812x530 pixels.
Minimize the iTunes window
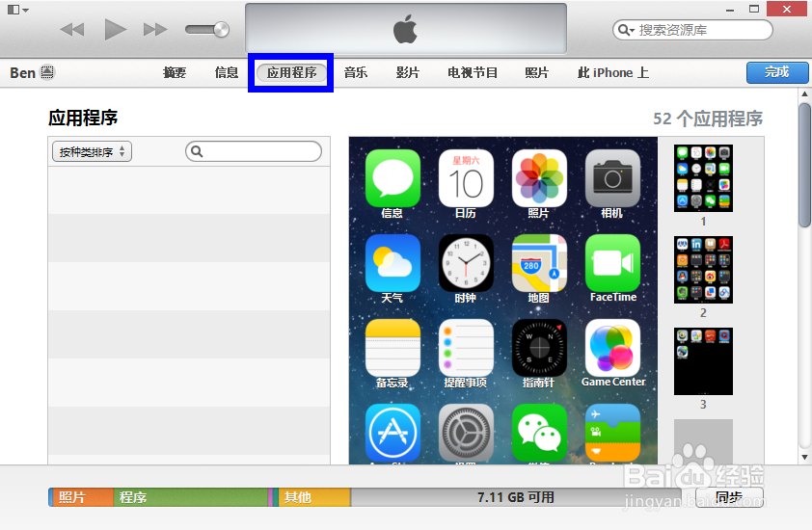point(730,10)
